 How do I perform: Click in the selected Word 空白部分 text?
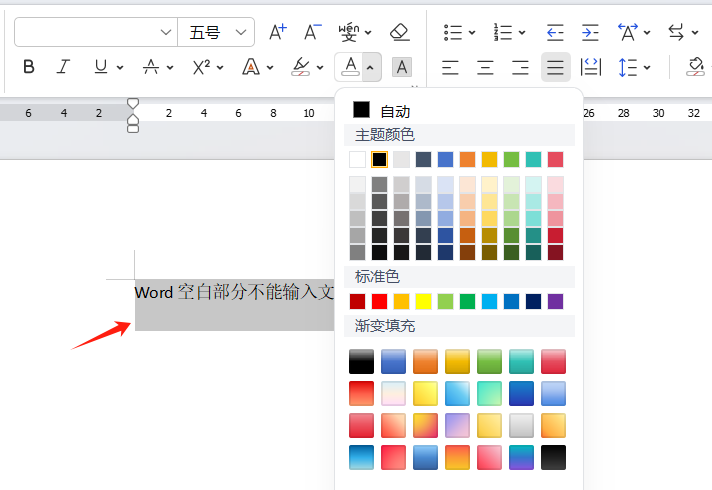pyautogui.click(x=234, y=292)
